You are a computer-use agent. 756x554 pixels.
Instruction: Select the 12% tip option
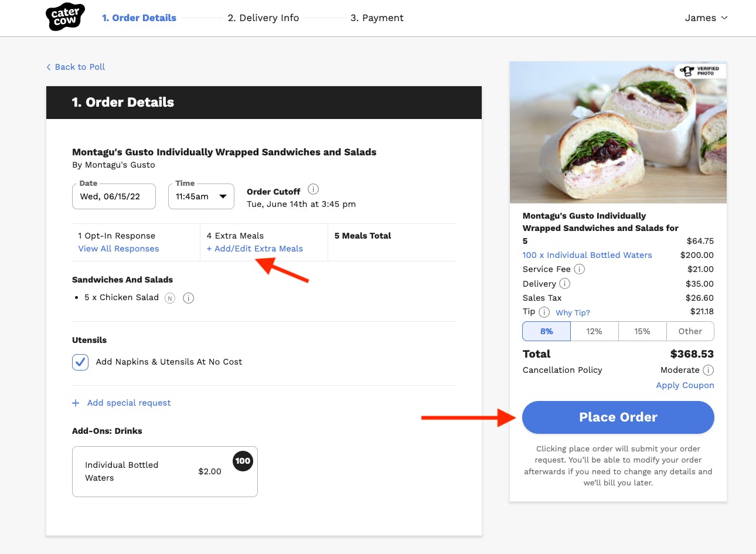coord(594,331)
